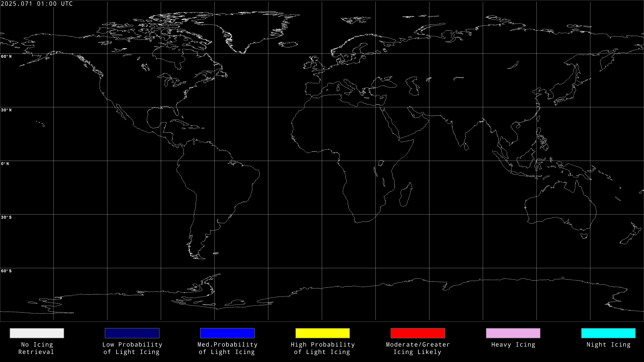Click the 60°S latitude label
The height and width of the screenshot is (362, 644).
(x=6, y=271)
